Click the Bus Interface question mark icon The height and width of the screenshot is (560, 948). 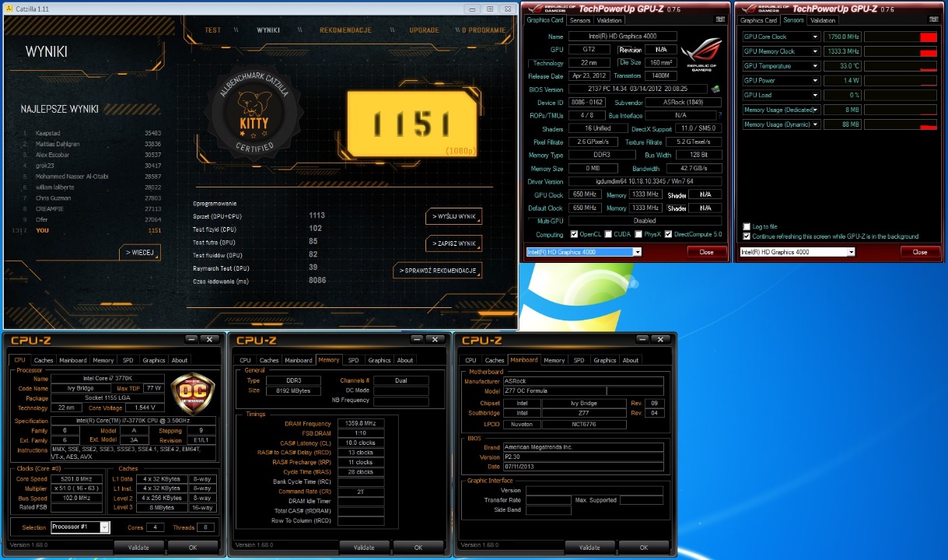719,115
